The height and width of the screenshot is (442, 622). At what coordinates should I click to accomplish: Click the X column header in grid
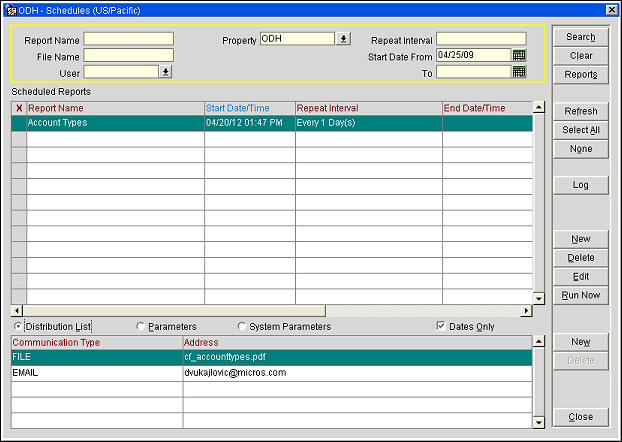(x=18, y=108)
